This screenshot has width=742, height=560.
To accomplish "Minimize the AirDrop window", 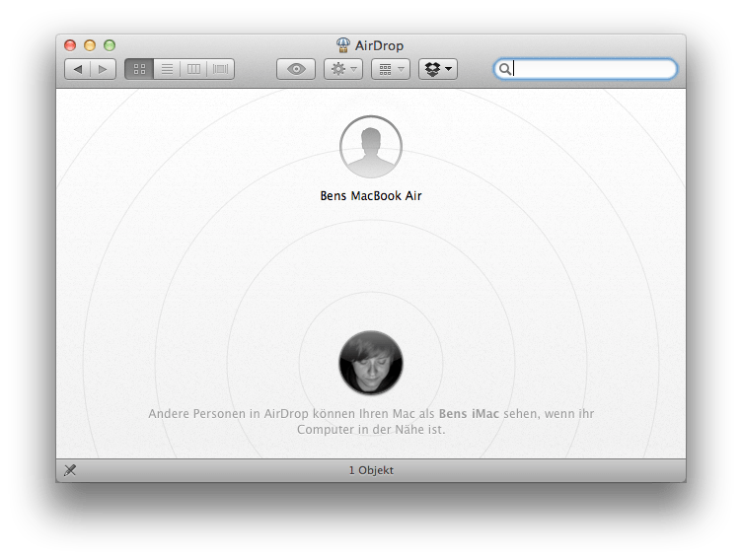I will [90, 45].
